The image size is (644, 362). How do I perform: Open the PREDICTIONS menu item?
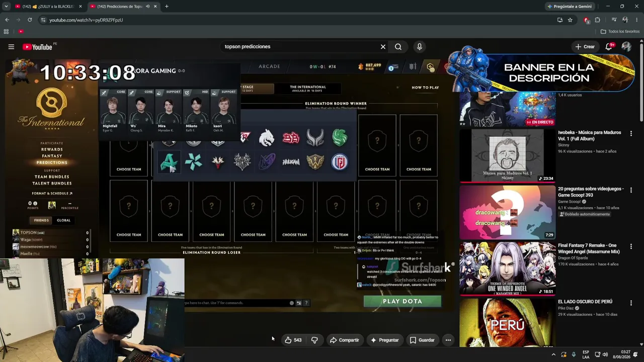(x=52, y=162)
